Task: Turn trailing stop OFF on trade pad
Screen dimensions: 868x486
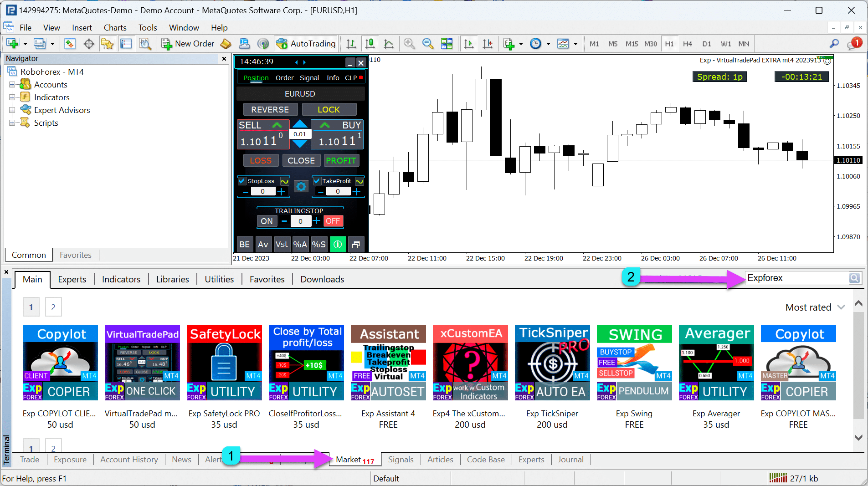Action: [x=333, y=221]
